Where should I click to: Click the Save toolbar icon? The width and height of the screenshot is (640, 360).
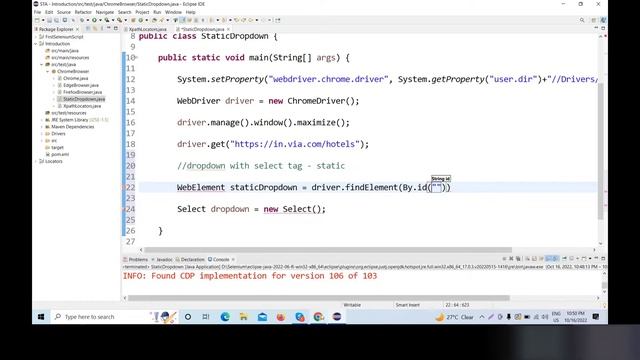pyautogui.click(x=49, y=20)
